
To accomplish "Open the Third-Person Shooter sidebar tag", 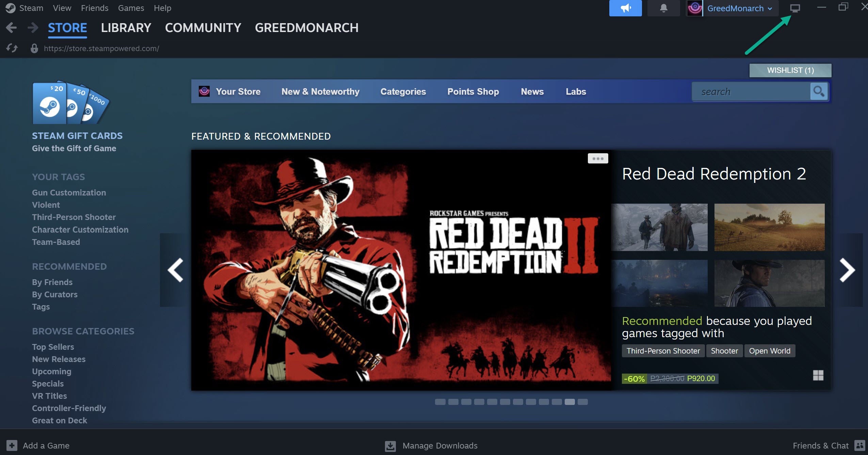I will click(x=74, y=217).
